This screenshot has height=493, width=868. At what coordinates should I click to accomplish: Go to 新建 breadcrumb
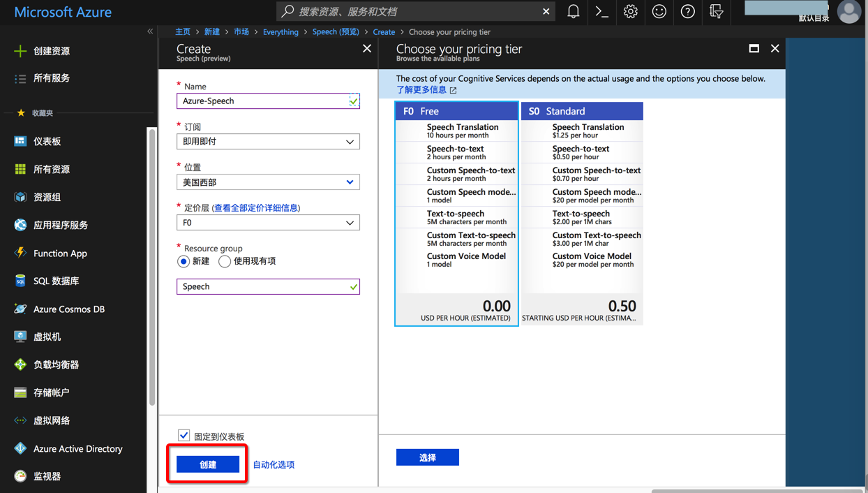(212, 32)
